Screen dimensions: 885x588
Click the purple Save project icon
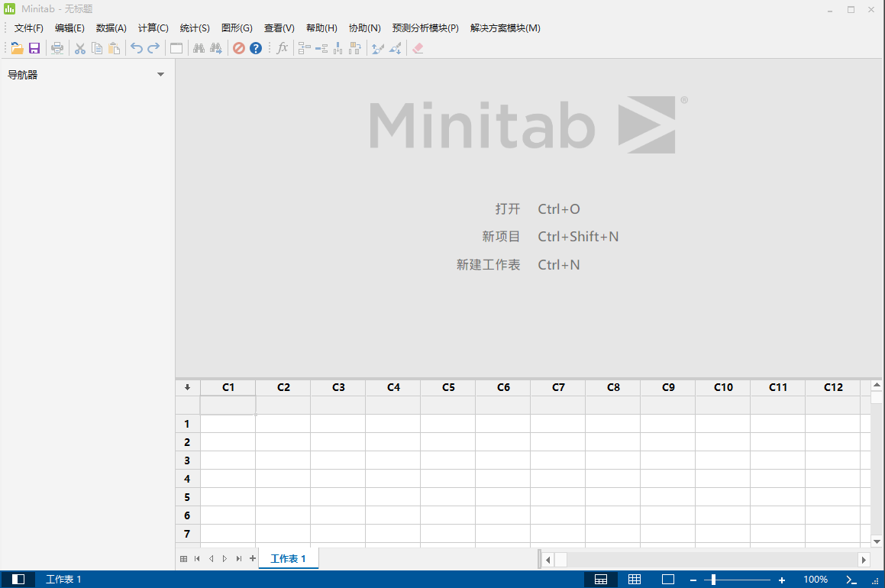tap(34, 49)
